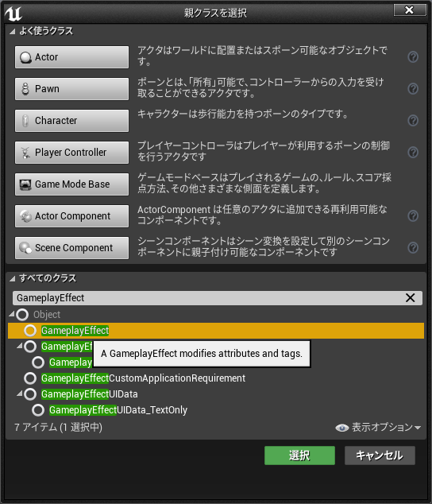Image resolution: width=432 pixels, height=504 pixels.
Task: Choose Actor as parent class
Action: point(71,57)
